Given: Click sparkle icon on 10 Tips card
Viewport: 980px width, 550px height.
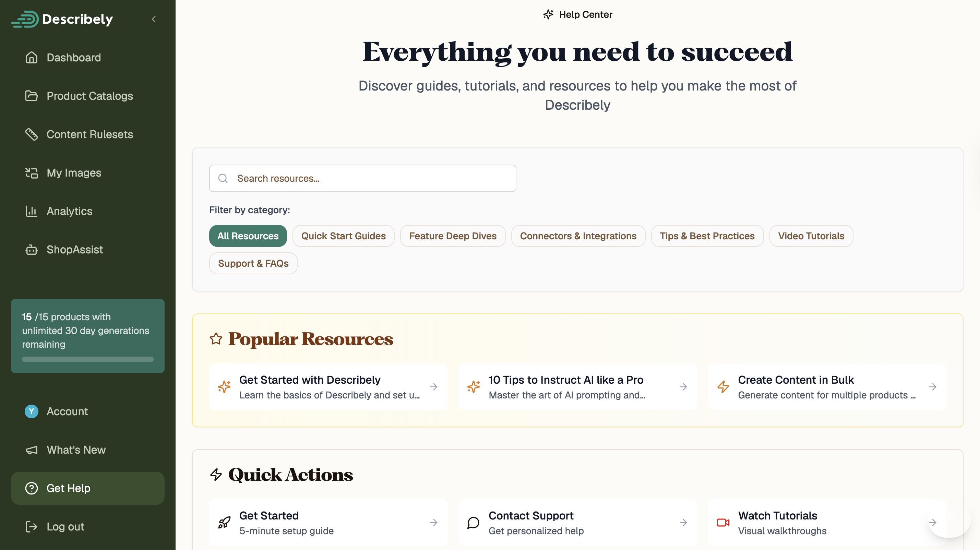Looking at the screenshot, I should point(474,387).
